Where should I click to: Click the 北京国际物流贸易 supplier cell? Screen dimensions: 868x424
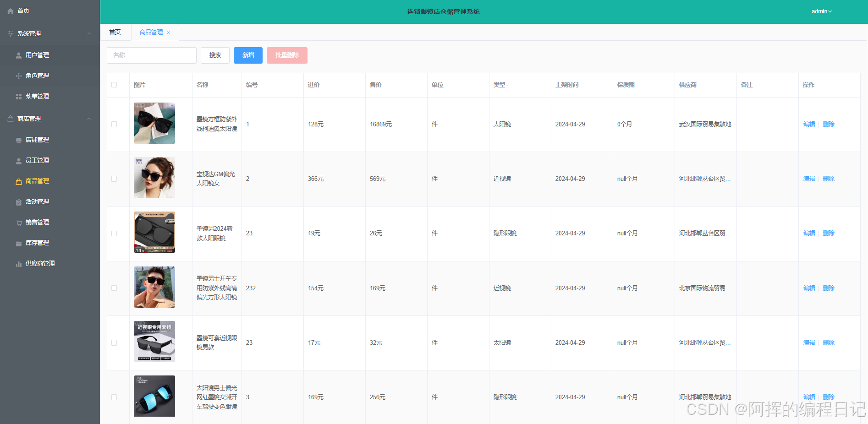(705, 288)
